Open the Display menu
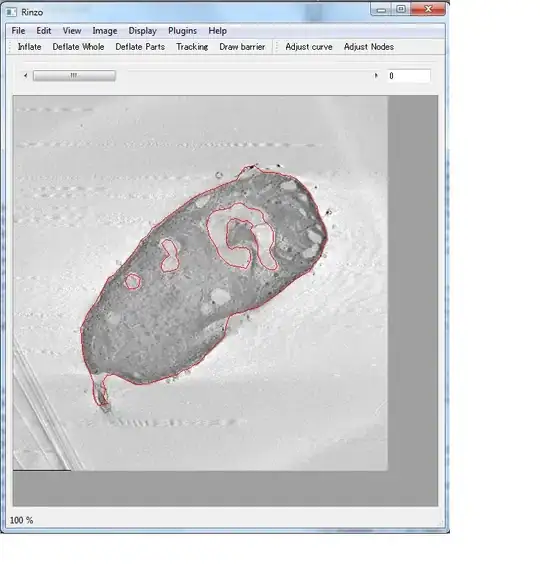Image resolution: width=540 pixels, height=579 pixels. point(143,31)
